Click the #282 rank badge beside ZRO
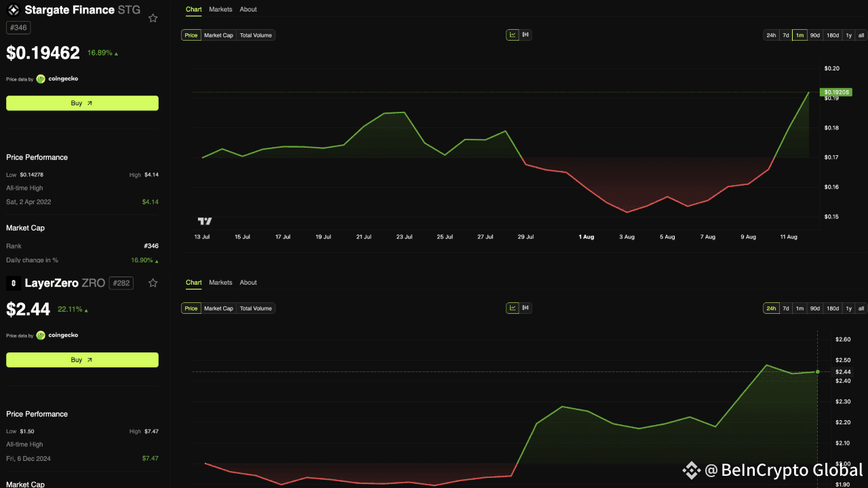868x488 pixels. [x=121, y=283]
